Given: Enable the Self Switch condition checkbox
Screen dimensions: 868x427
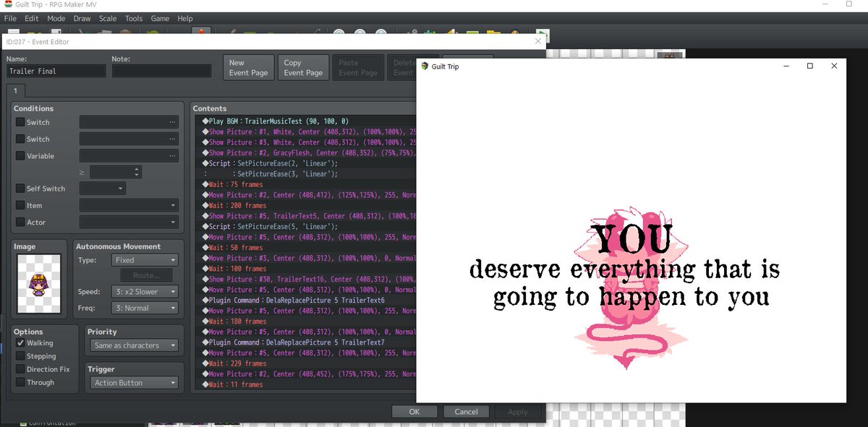Looking at the screenshot, I should (20, 189).
